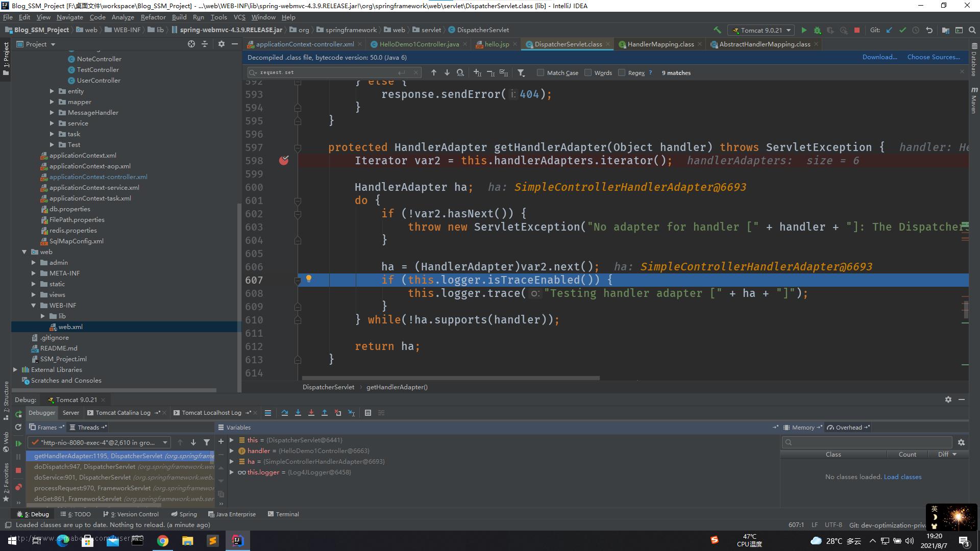The image size is (980, 551).
Task: Click the intention lightbulb on line 607
Action: pos(308,279)
